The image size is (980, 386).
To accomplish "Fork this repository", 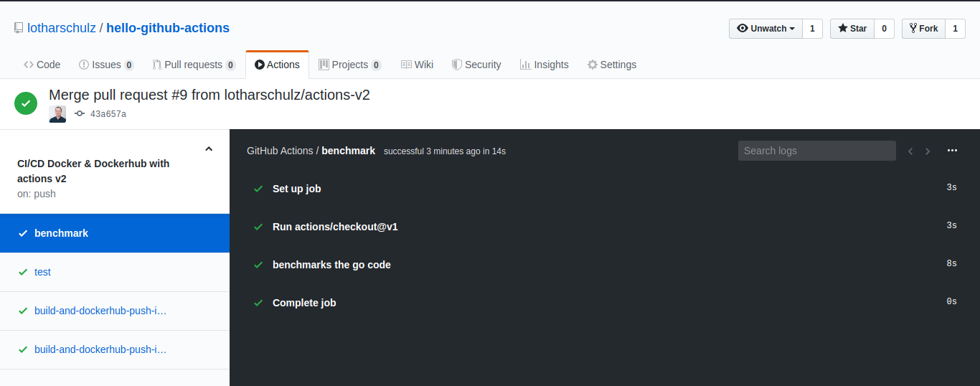I will tap(923, 29).
